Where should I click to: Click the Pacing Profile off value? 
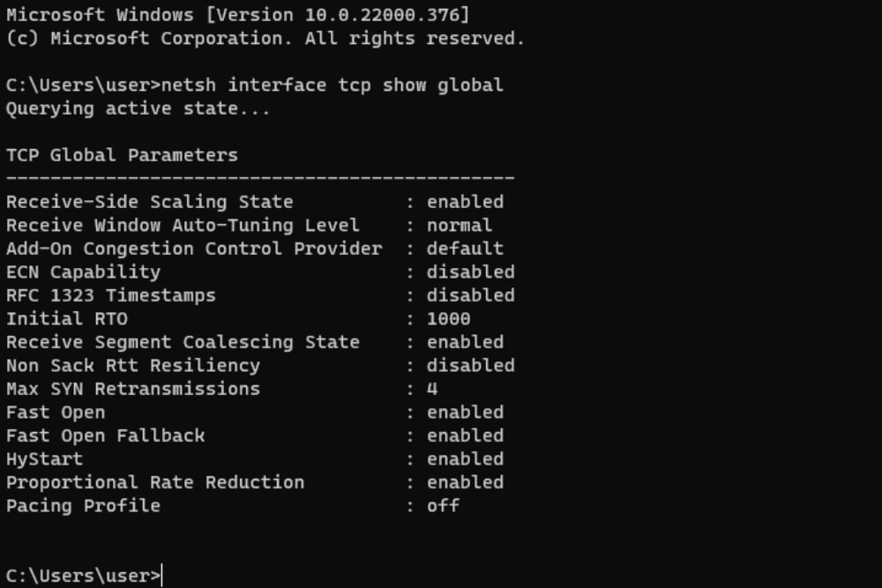443,506
